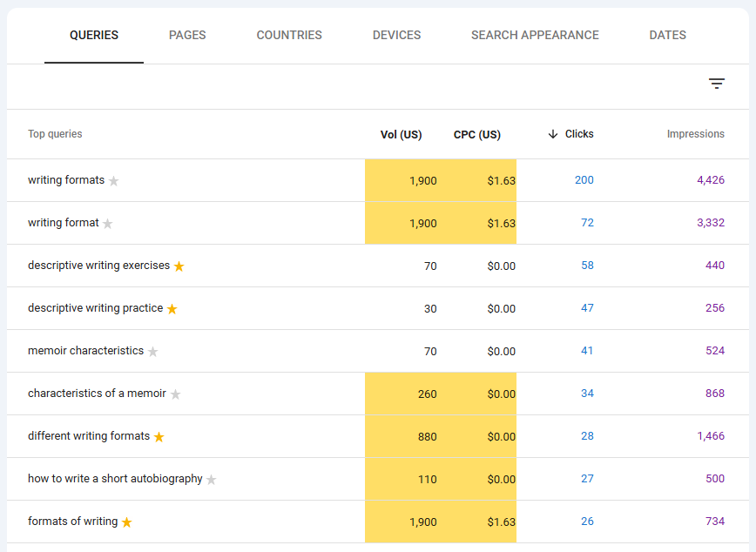Go to Search Appearance tab
Viewport: 756px width, 552px height.
coord(535,36)
